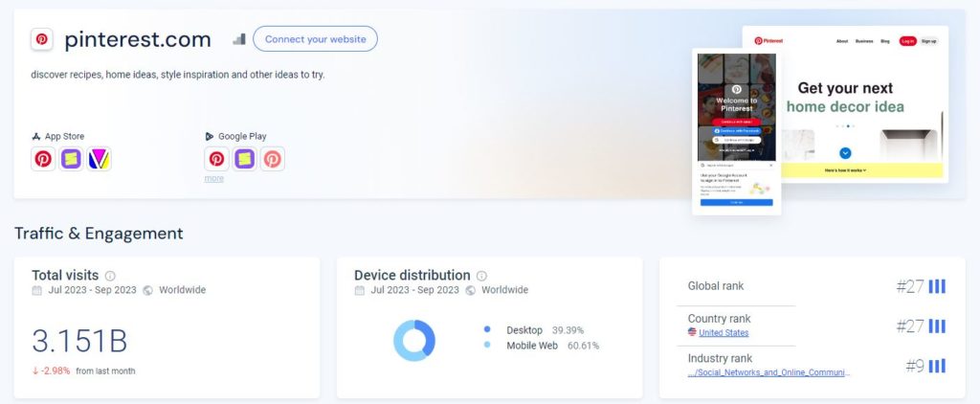The width and height of the screenshot is (980, 404).
Task: Click the Industry rank label
Action: [x=720, y=358]
